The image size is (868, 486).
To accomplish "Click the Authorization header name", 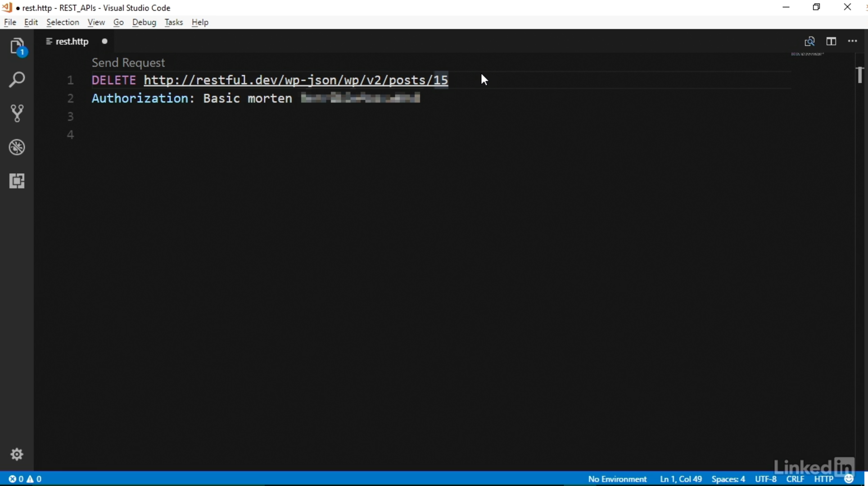I will [x=140, y=98].
